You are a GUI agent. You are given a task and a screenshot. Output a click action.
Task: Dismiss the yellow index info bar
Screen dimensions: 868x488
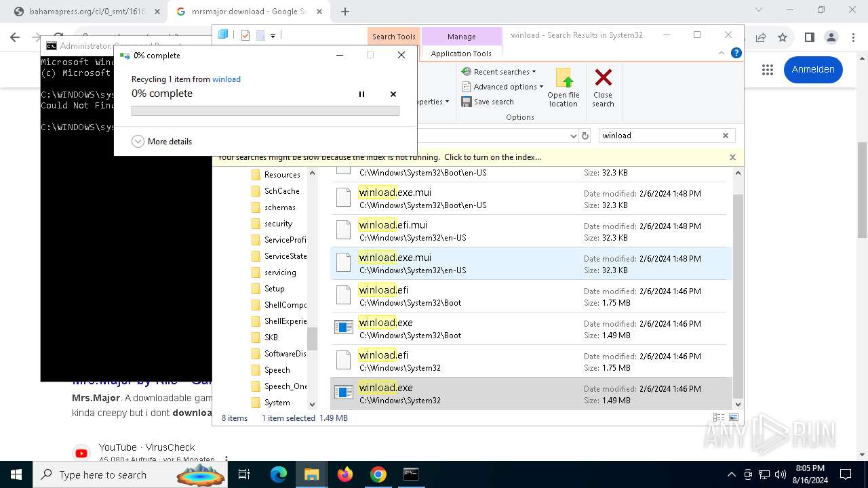coord(732,157)
